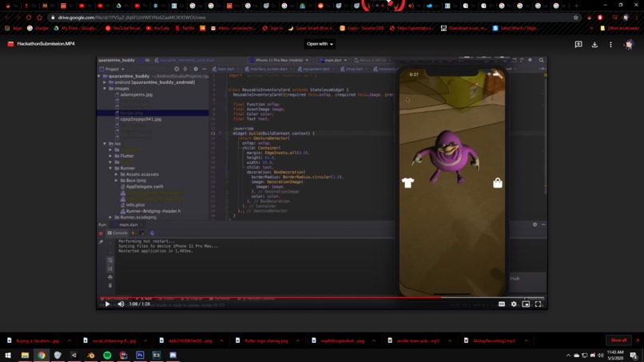
Task: Expand options for the social_distancing jpg download
Action: pos(145,340)
